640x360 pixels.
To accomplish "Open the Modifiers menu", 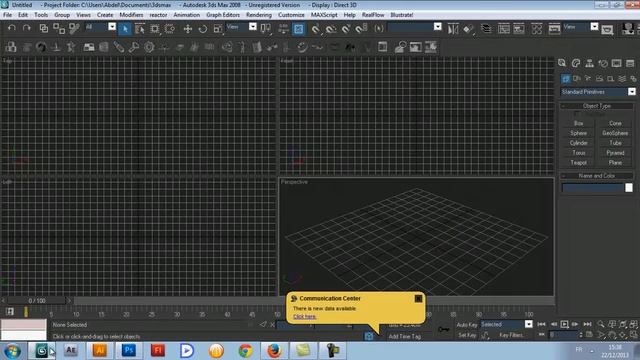I will 131,15.
